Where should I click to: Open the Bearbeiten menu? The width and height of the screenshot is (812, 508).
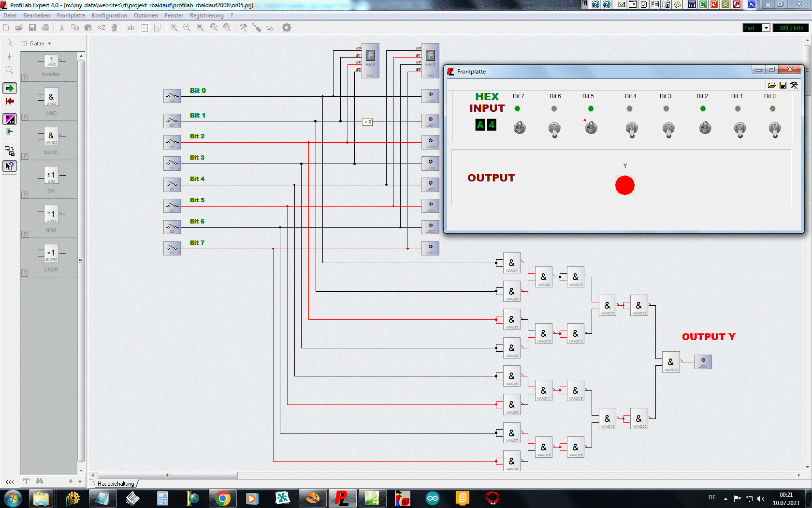click(x=37, y=15)
